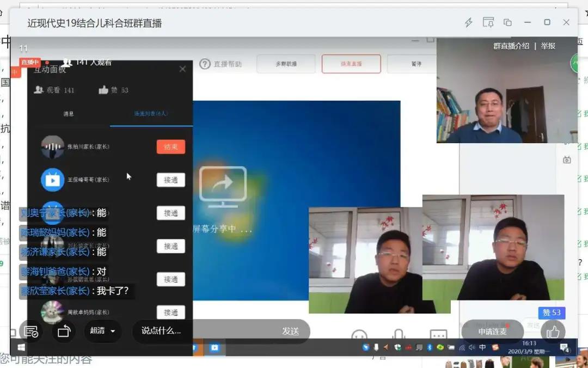The image size is (588, 368).
Task: Open the taskbar notification center icon
Action: [x=565, y=348]
